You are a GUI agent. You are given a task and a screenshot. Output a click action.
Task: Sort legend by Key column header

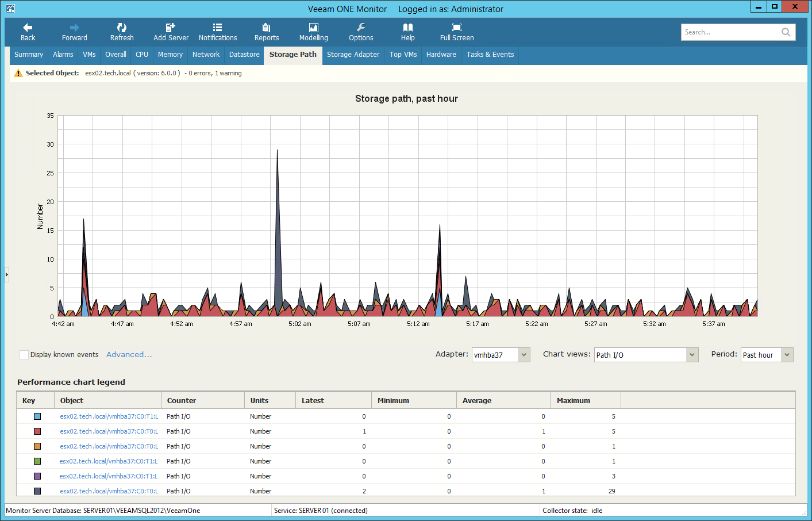tap(36, 401)
